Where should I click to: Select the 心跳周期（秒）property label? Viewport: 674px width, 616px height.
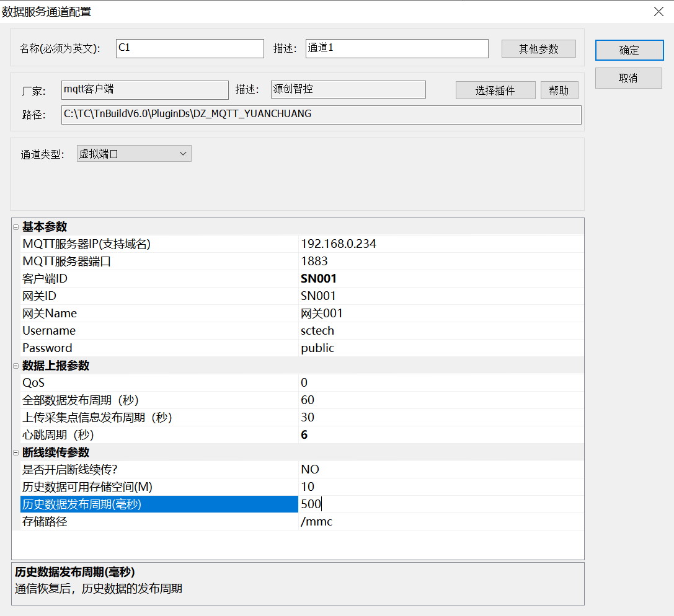pos(58,434)
